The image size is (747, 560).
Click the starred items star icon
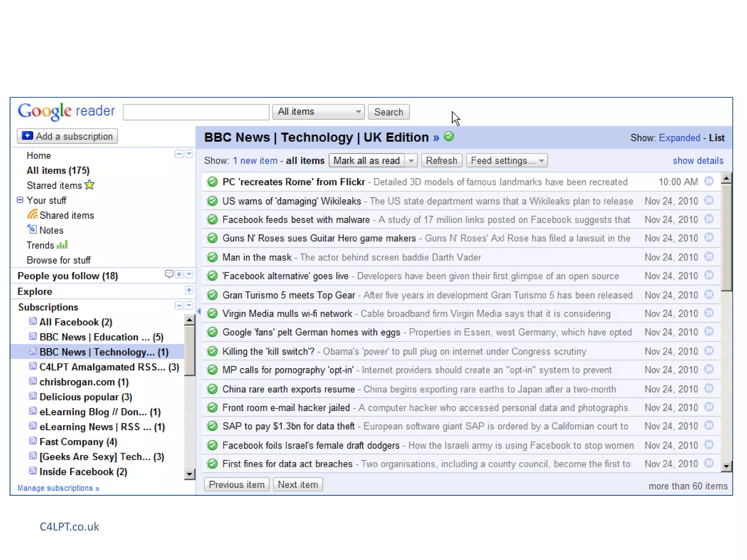point(89,185)
